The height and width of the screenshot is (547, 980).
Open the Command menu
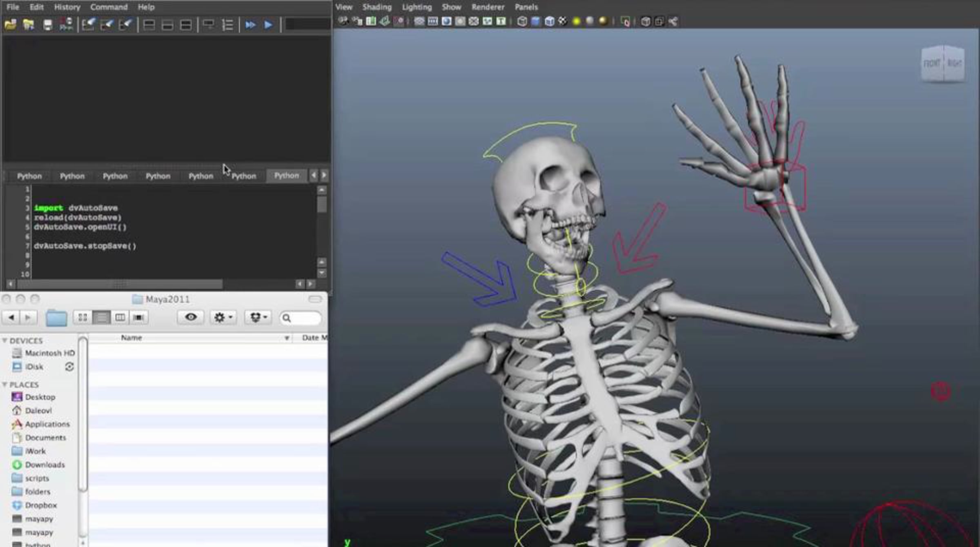point(109,7)
